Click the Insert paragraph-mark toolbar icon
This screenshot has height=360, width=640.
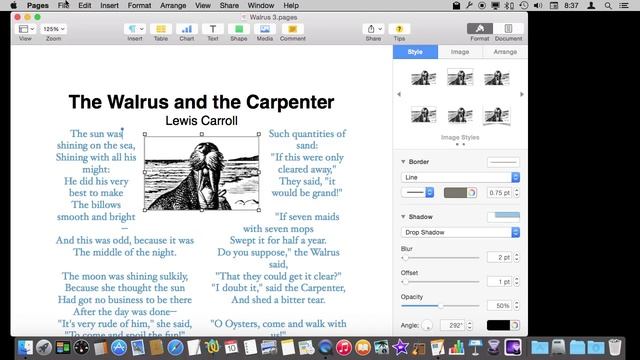[135, 29]
